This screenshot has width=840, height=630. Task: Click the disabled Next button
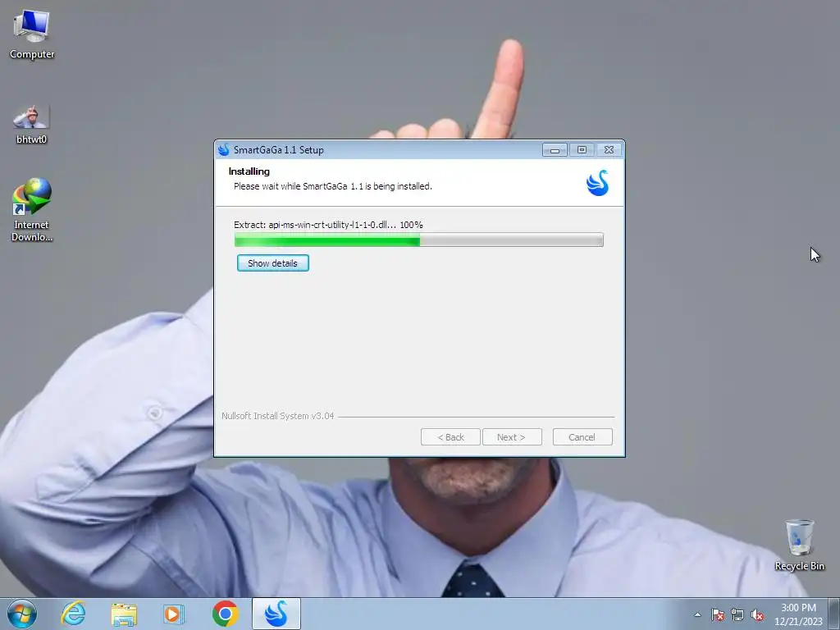(512, 437)
